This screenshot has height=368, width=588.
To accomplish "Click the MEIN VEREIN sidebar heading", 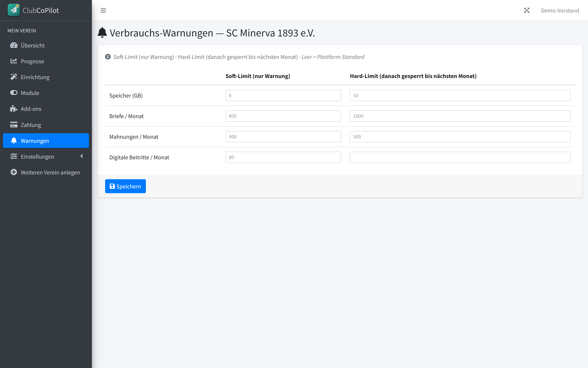I will (x=22, y=31).
